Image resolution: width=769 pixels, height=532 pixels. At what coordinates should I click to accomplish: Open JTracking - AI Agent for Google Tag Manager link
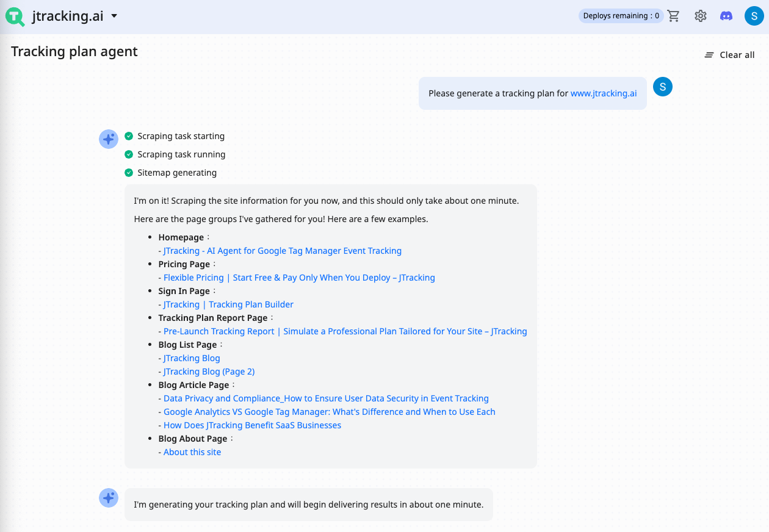[x=283, y=251]
